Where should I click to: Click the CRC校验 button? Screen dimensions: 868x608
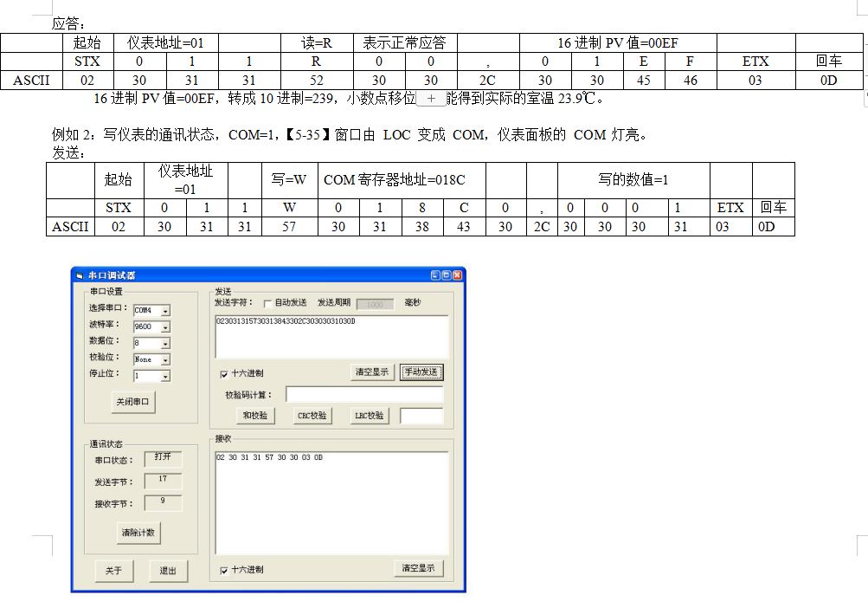coord(312,416)
